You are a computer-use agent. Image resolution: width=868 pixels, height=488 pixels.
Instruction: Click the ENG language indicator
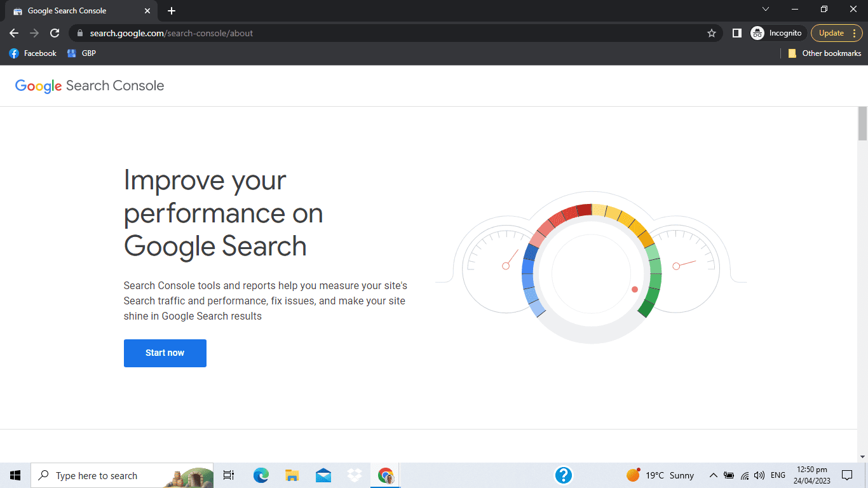(778, 475)
